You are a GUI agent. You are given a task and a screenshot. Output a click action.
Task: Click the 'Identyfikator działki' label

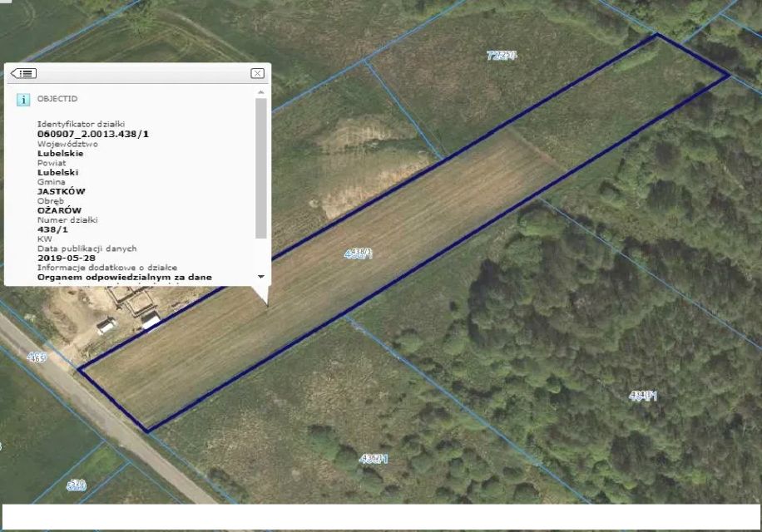(82, 124)
